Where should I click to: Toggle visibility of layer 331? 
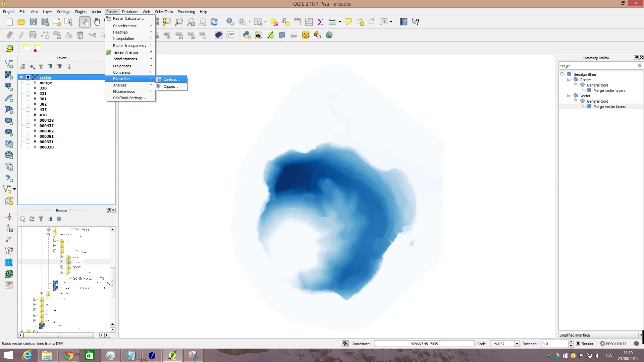28,94
